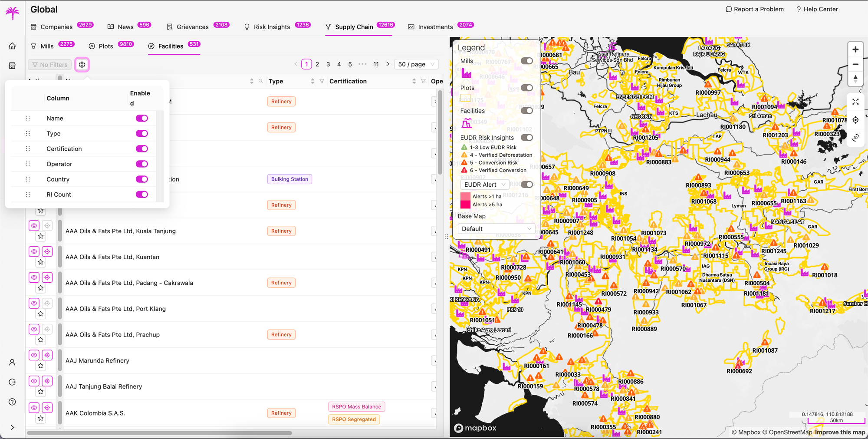
Task: Locate AAK Colombia S.A.S. on map
Action: point(47,407)
